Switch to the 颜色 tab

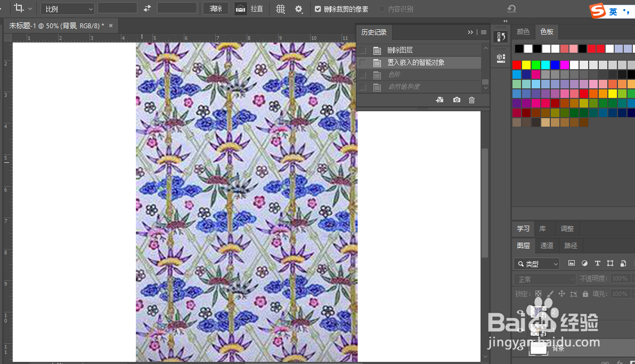click(x=523, y=31)
